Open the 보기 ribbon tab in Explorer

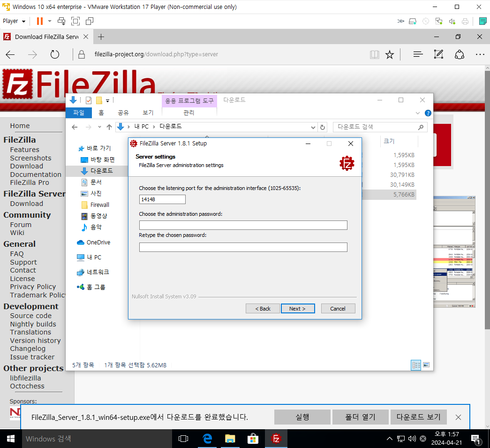(x=148, y=113)
